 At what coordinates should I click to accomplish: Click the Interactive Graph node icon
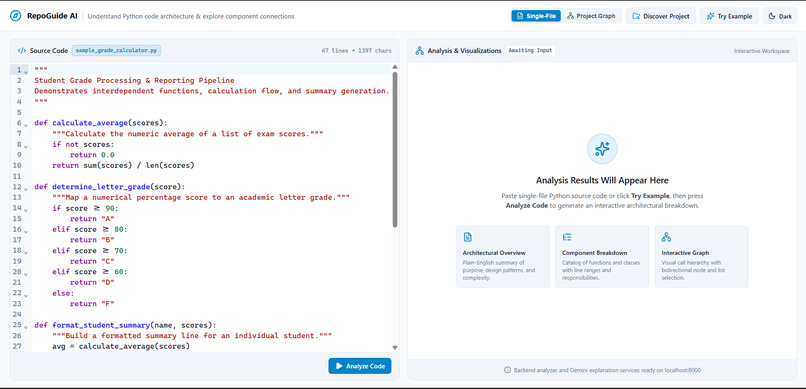(x=666, y=237)
